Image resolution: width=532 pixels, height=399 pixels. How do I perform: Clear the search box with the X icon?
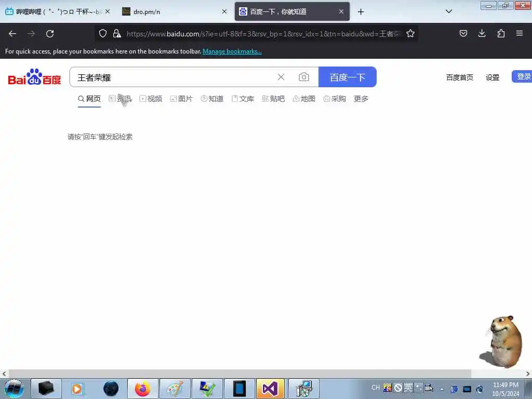click(281, 77)
